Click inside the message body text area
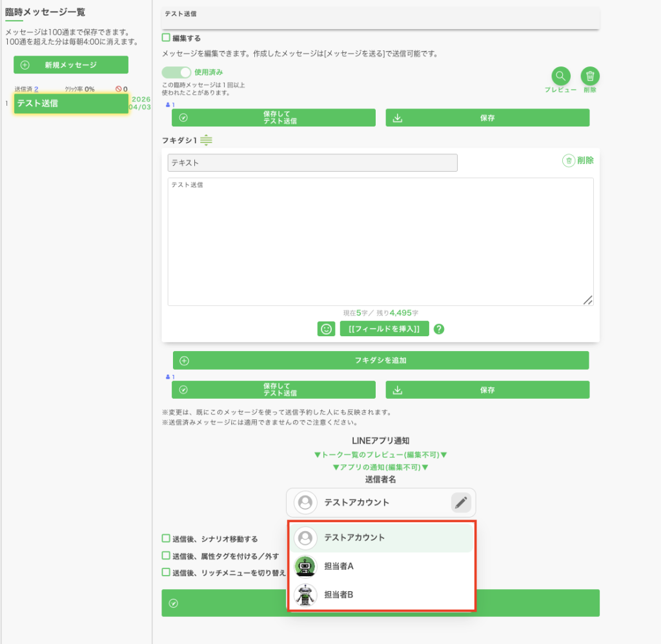The image size is (661, 644). (x=380, y=242)
